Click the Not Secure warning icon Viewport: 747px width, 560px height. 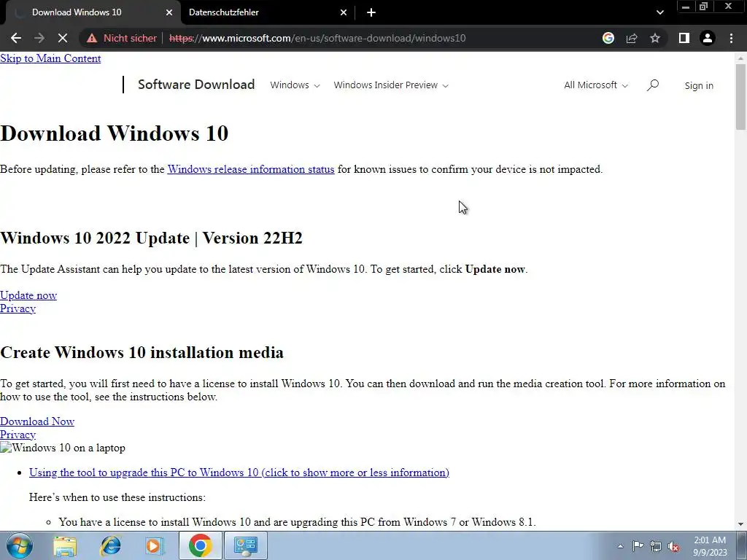click(x=92, y=38)
